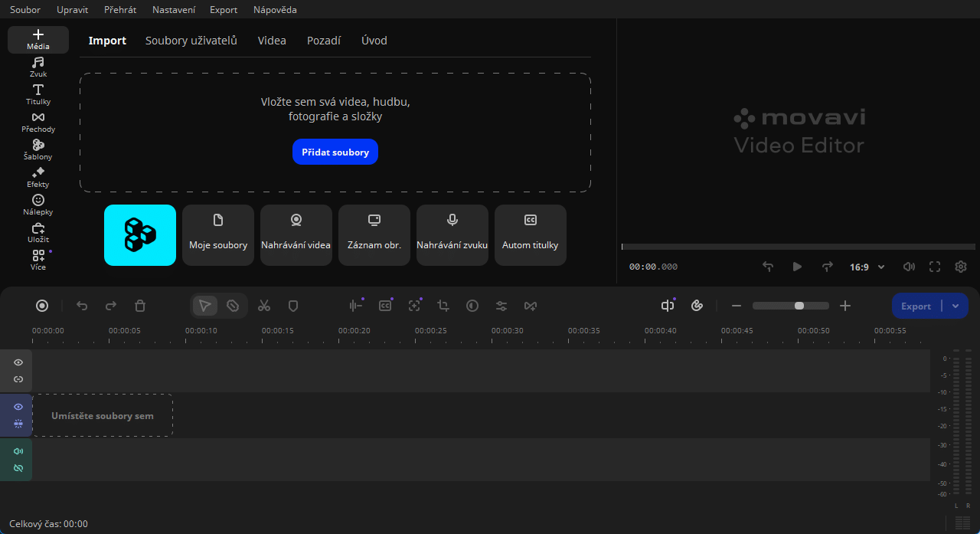This screenshot has height=534, width=980.
Task: Click the timeline view icon at bottom right
Action: (x=962, y=523)
